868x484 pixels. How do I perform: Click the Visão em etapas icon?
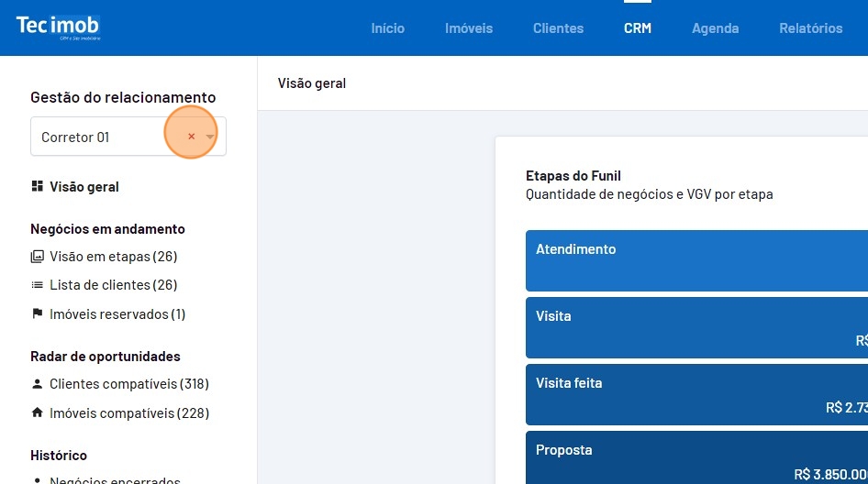pos(37,257)
